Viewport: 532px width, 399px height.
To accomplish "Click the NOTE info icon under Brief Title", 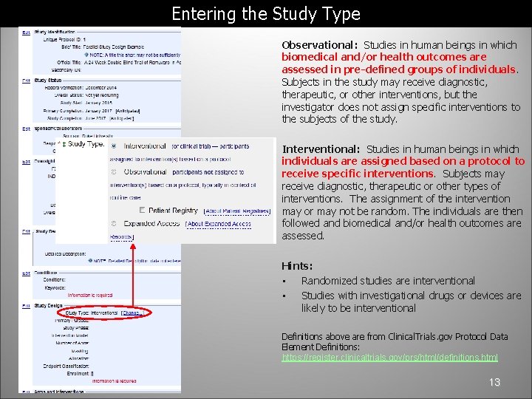I will 86,55.
